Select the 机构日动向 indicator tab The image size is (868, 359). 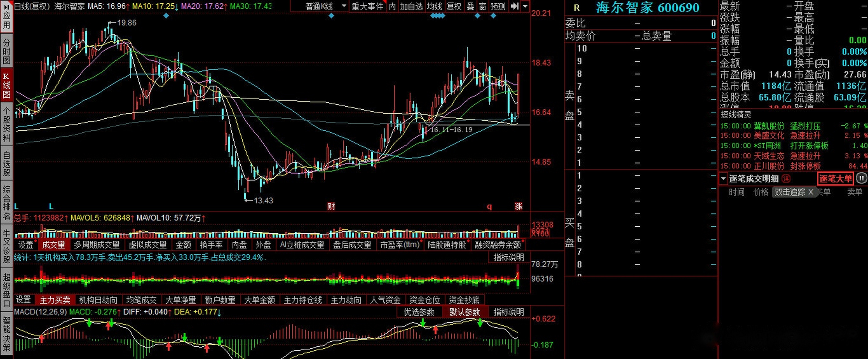[x=98, y=300]
